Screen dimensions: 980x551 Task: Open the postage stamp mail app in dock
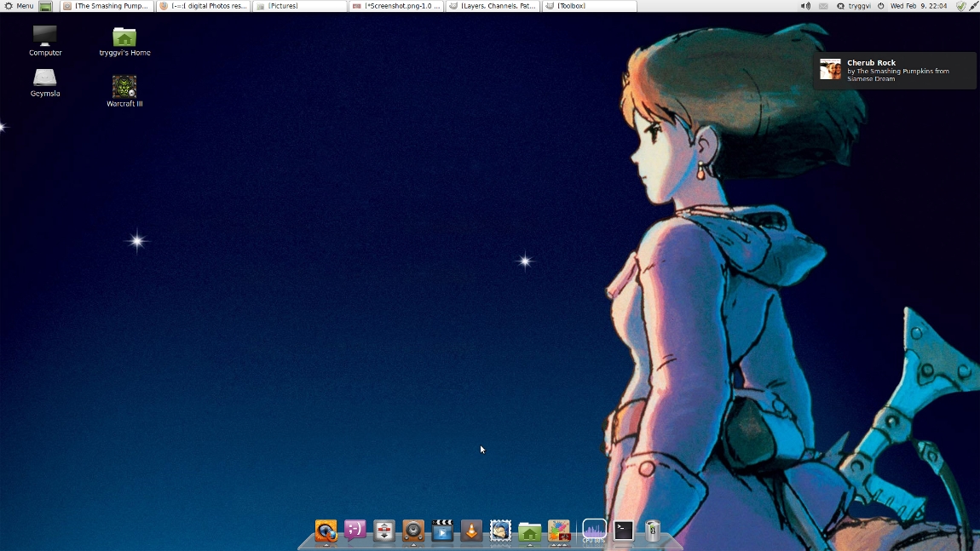tap(500, 531)
